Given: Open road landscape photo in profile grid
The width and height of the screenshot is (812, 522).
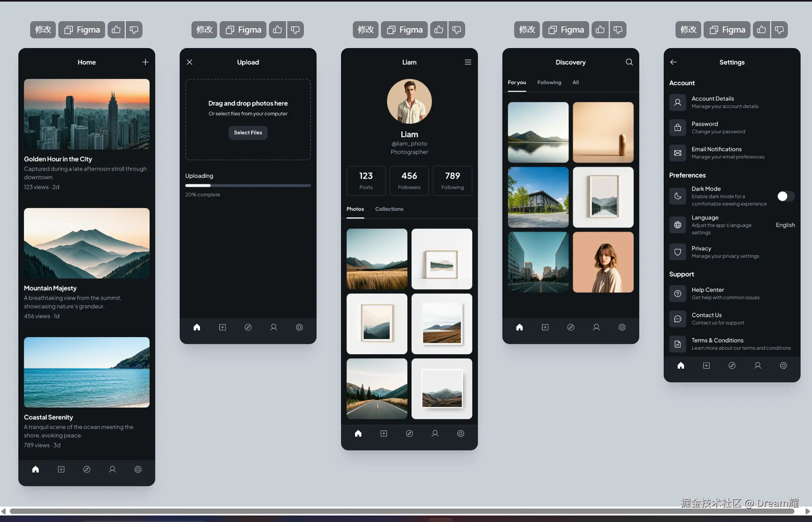Looking at the screenshot, I should click(377, 389).
